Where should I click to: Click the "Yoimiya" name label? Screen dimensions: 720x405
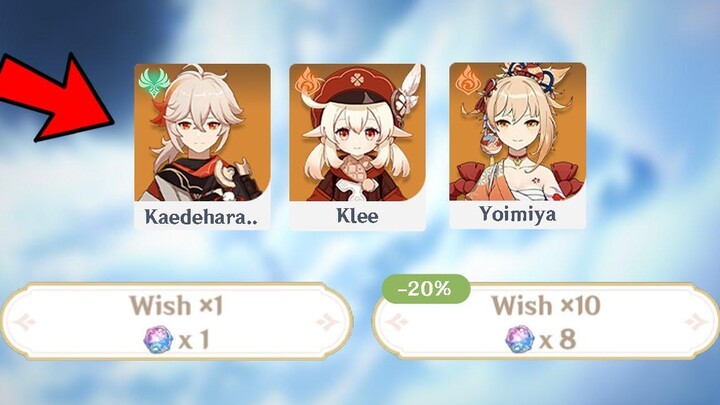[518, 214]
